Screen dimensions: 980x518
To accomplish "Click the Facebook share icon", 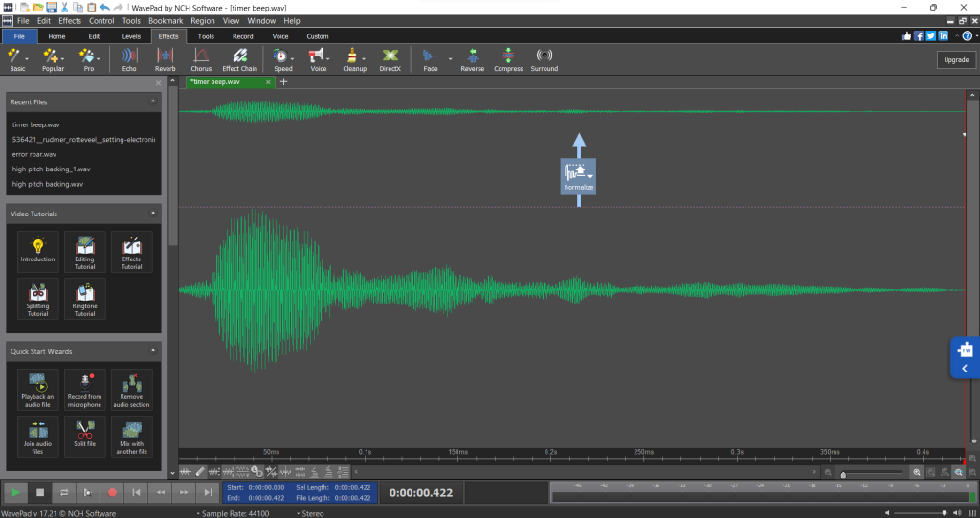I will coord(919,35).
